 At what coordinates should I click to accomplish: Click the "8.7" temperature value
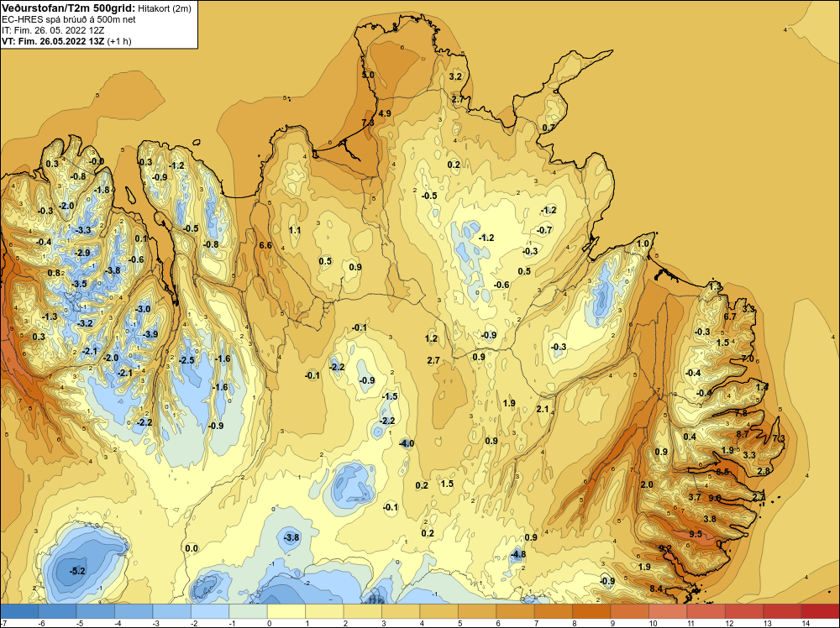[743, 434]
